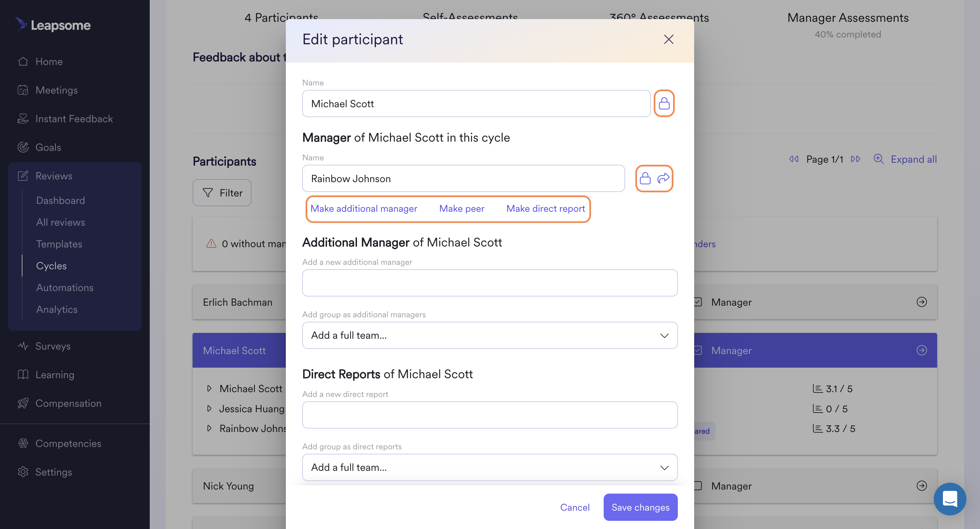This screenshot has width=980, height=529.
Task: Click the Save changes button
Action: pyautogui.click(x=640, y=507)
